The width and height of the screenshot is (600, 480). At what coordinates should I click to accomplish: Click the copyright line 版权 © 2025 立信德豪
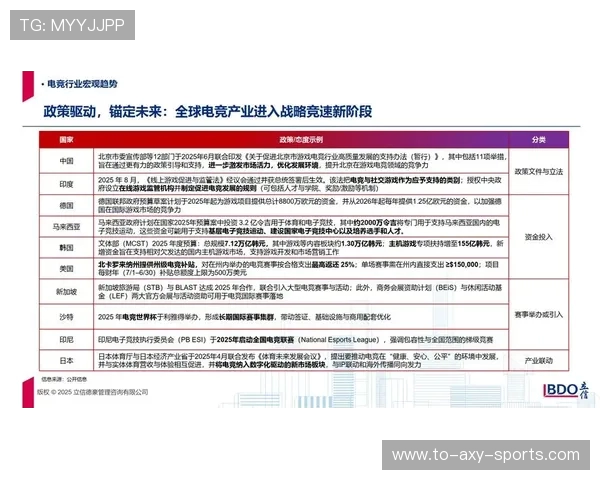[93, 392]
